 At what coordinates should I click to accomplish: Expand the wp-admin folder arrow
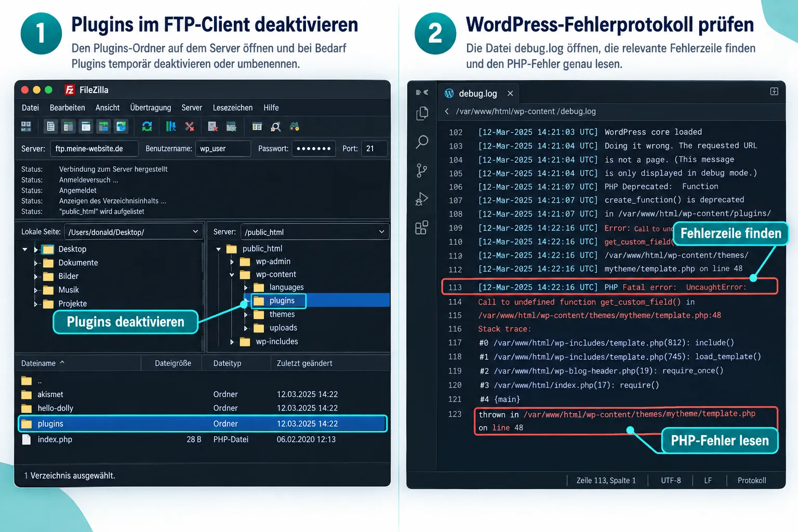(232, 262)
